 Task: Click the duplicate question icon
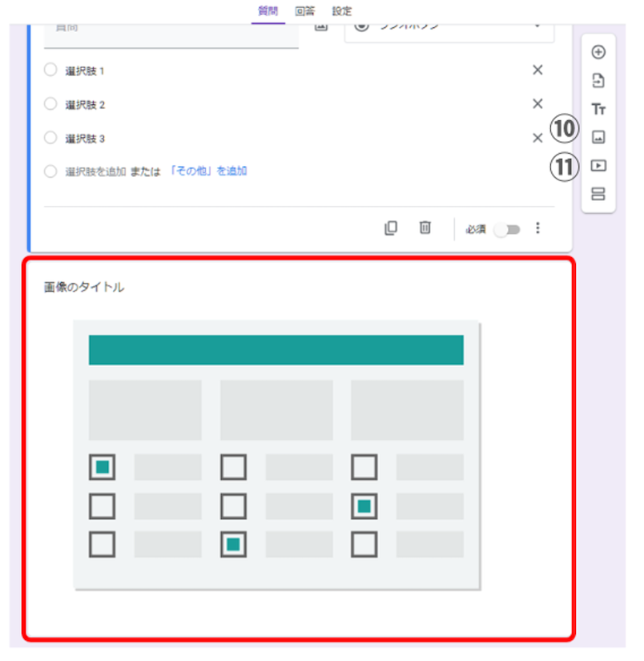click(x=391, y=228)
